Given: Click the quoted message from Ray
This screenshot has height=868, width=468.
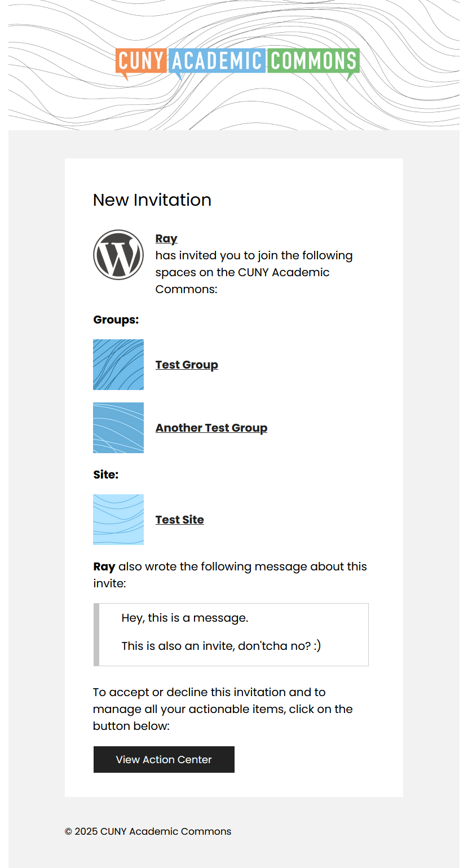Looking at the screenshot, I should pos(221,632).
